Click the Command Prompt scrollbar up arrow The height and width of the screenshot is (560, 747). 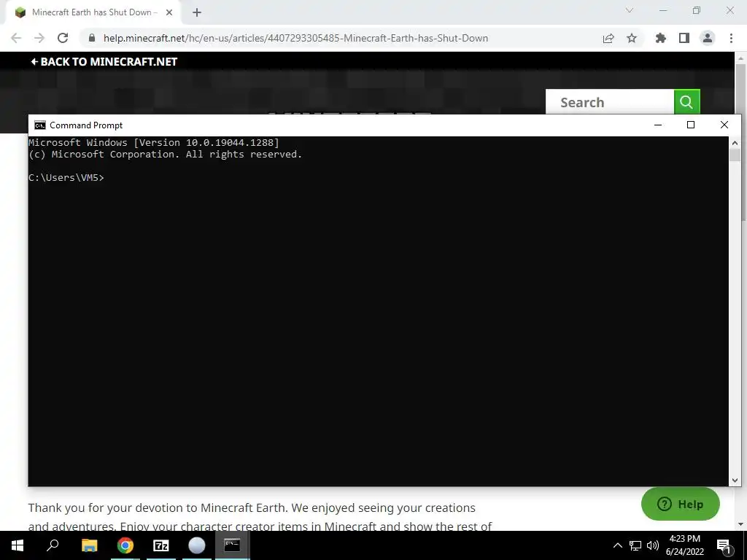coord(735,142)
